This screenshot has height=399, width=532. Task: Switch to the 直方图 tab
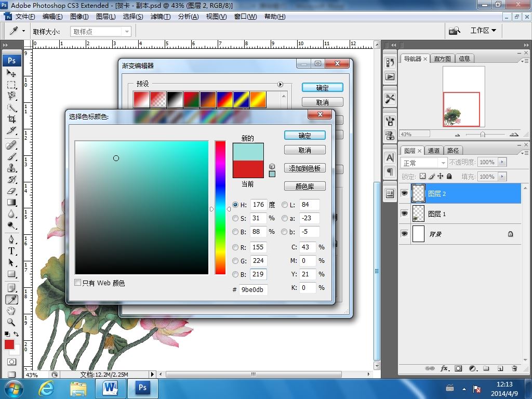click(x=442, y=59)
